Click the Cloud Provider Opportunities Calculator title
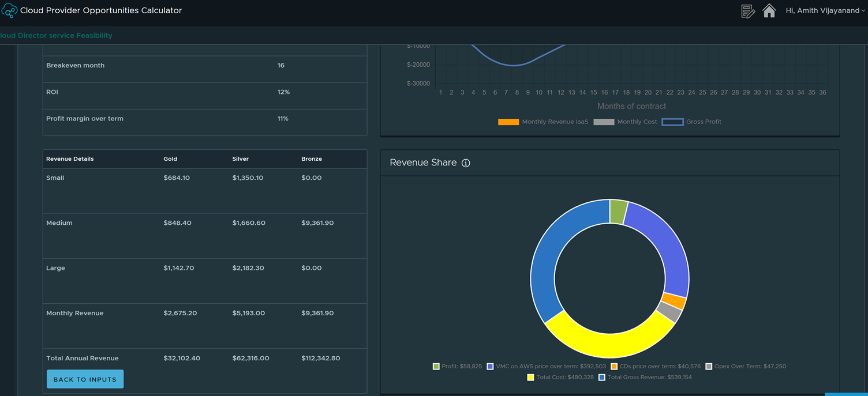The height and width of the screenshot is (396, 868). [x=101, y=10]
